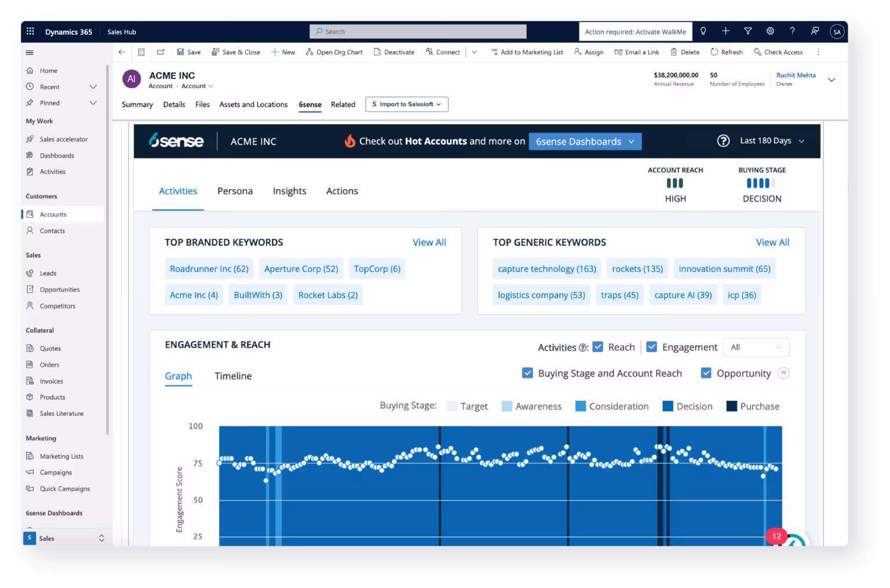
Task: Click the SA user avatar
Action: click(837, 32)
